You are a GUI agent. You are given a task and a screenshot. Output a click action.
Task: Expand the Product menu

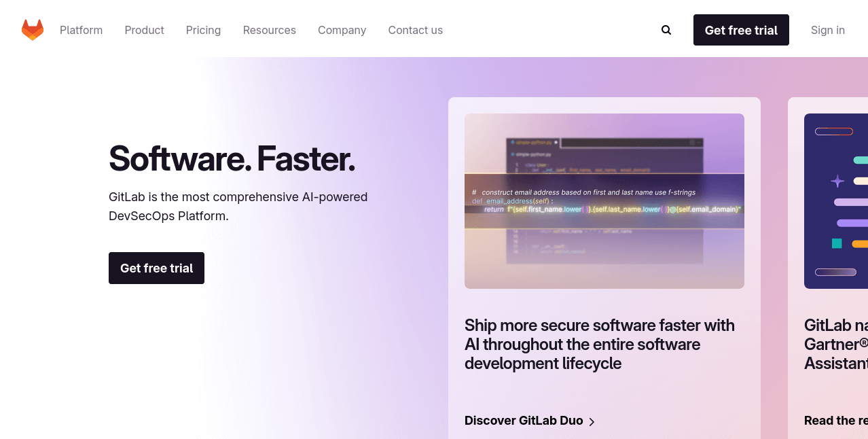(x=144, y=30)
